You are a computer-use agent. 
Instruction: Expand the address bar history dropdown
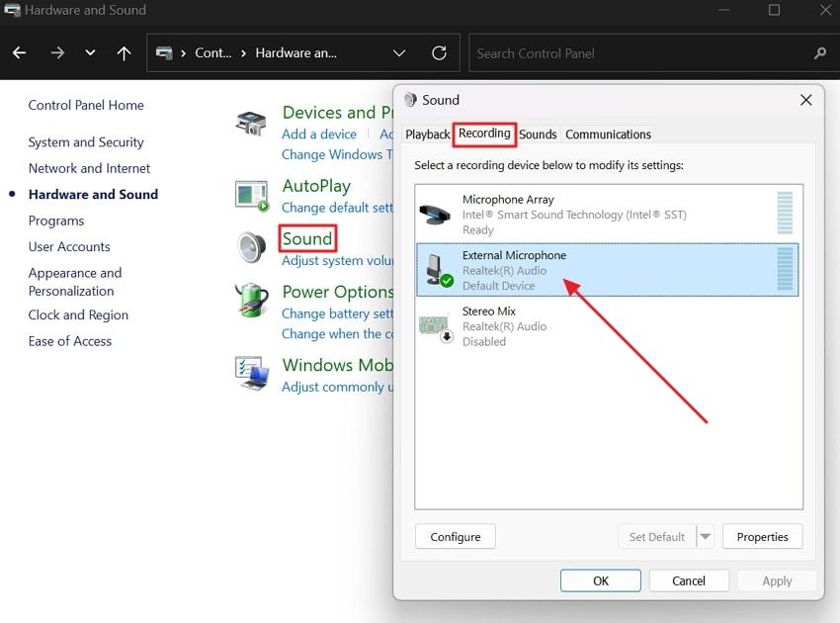[x=399, y=53]
